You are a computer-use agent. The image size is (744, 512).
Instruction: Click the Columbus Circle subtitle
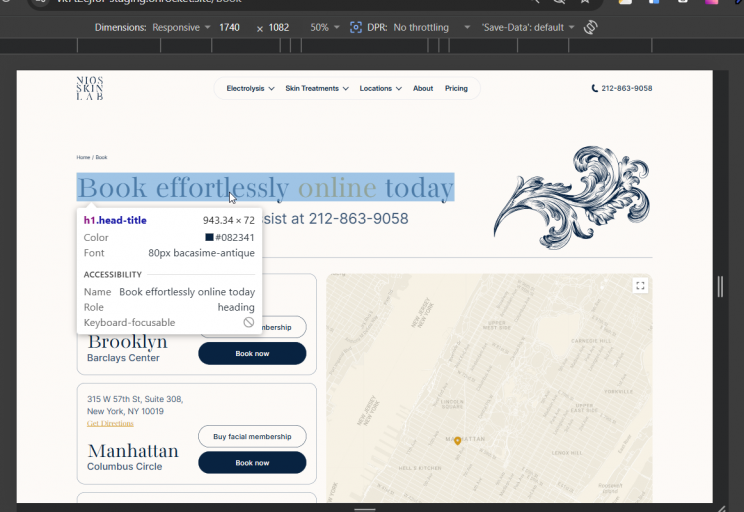(124, 466)
